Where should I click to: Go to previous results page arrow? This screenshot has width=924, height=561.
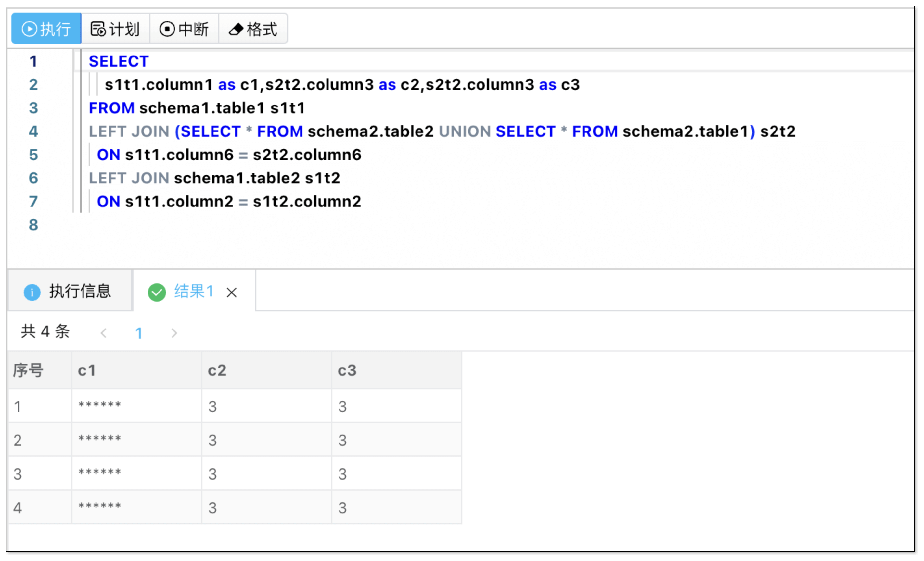104,333
